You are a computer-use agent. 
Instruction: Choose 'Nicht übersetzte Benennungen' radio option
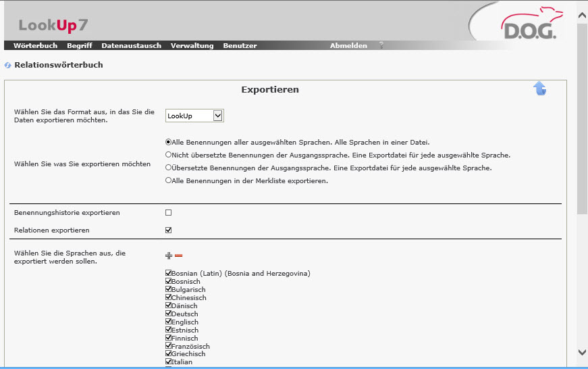pyautogui.click(x=169, y=155)
